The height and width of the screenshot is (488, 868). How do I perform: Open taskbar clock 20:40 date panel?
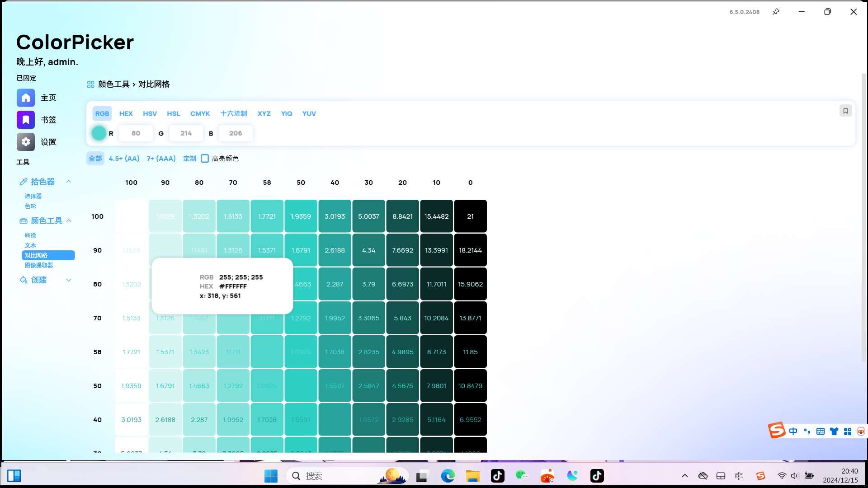click(x=840, y=476)
